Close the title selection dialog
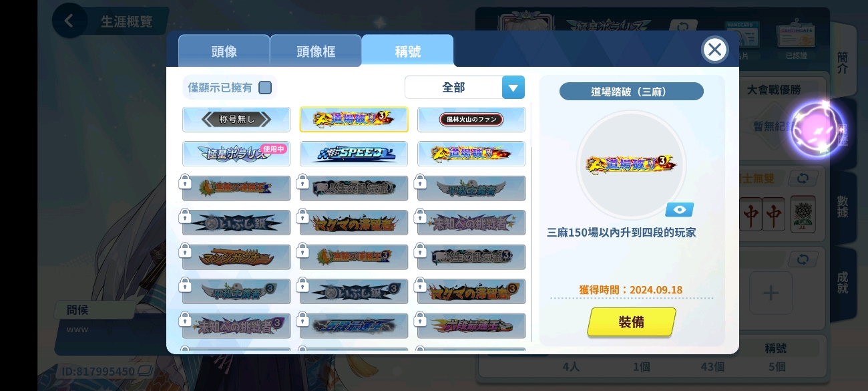The height and width of the screenshot is (391, 868). [x=714, y=49]
